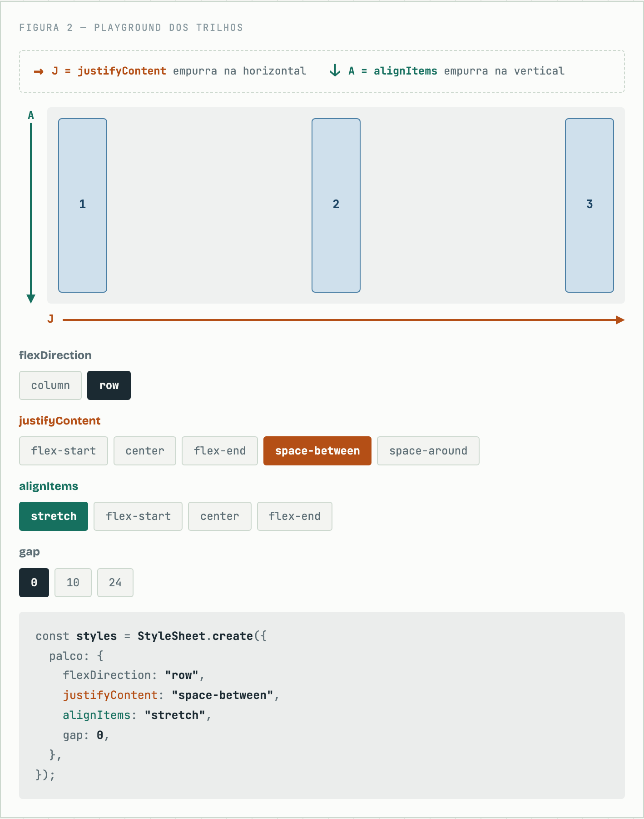This screenshot has height=819, width=644.
Task: Set alignItems to stretch
Action: (54, 516)
